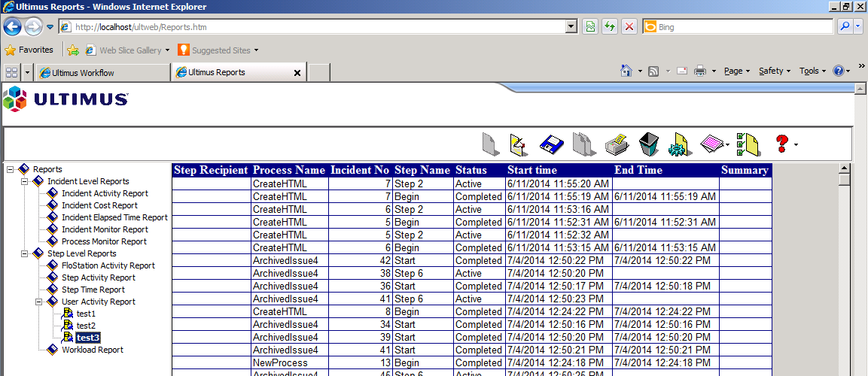Open the Safety menu in command bar
868x376 pixels.
coord(774,71)
